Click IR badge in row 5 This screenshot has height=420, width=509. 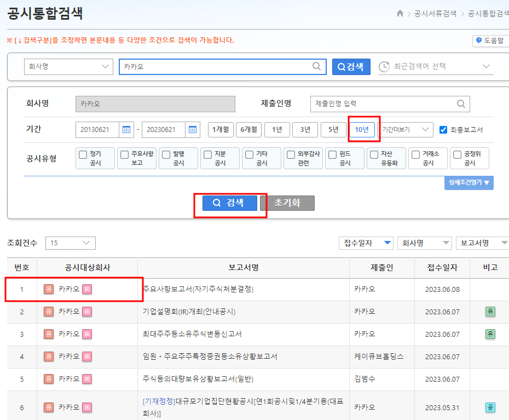coord(87,379)
